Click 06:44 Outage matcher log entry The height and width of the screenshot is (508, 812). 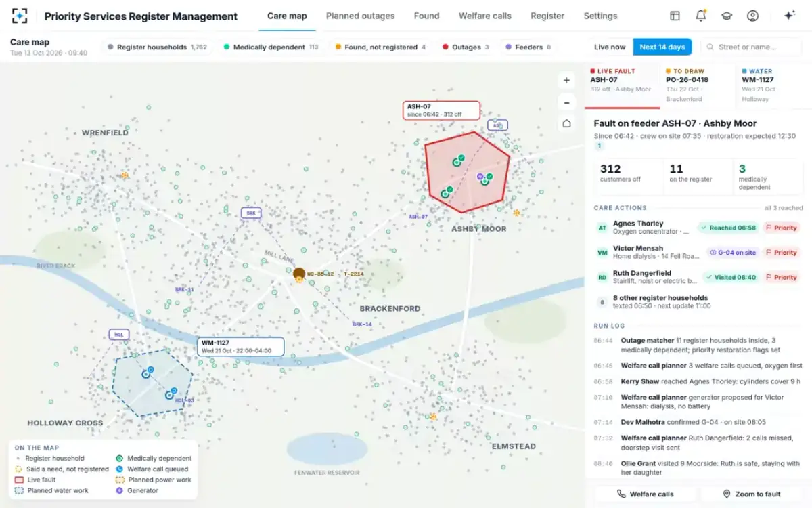(x=698, y=345)
